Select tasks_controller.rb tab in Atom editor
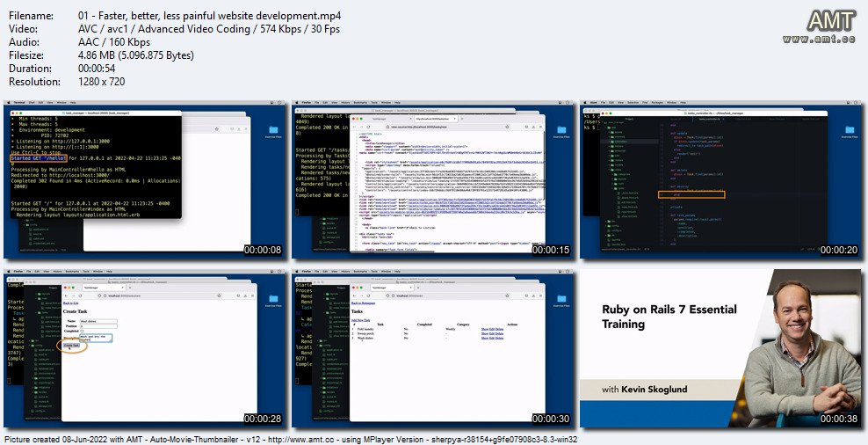Screen dimensions: 868x445 tap(710, 119)
